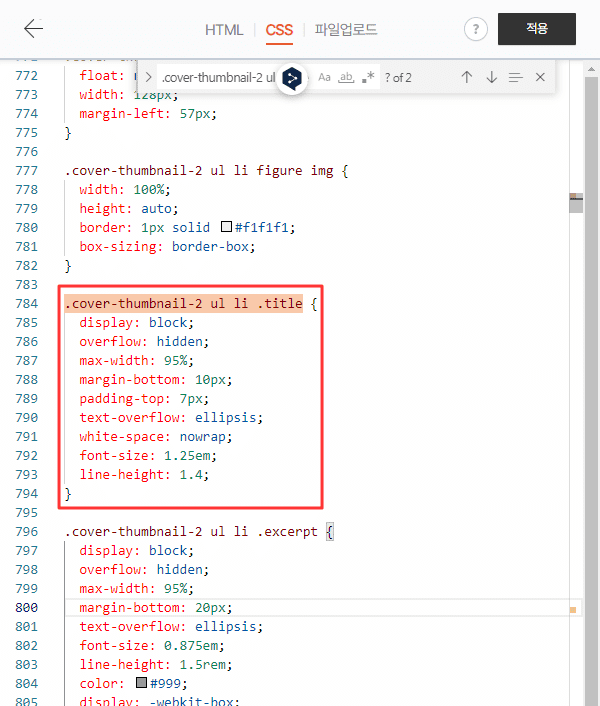Click the minimap slider thumb in the overview ruler

[x=576, y=203]
